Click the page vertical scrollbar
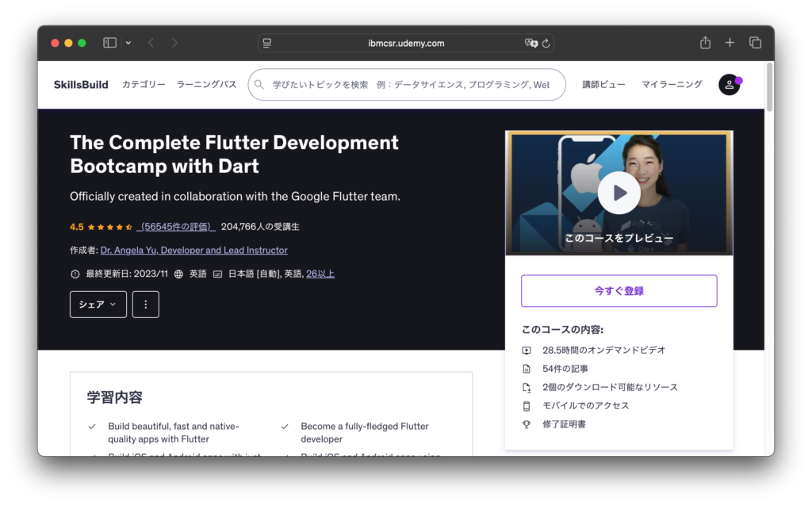 (769, 87)
